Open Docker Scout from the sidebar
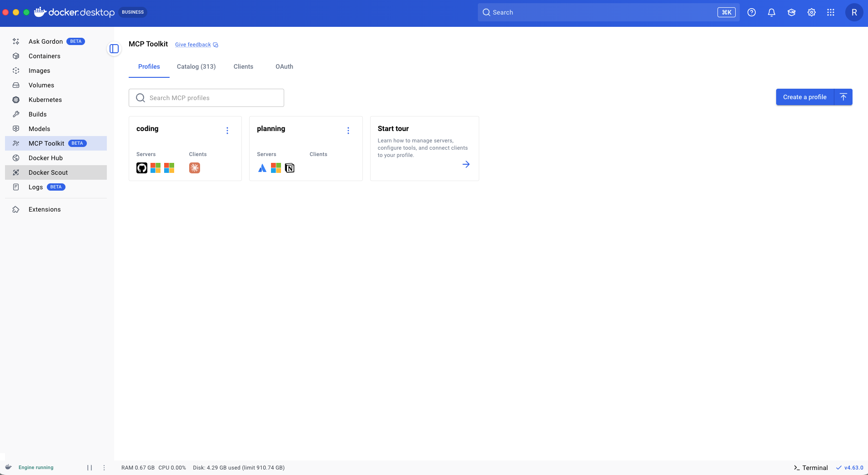 tap(56, 172)
